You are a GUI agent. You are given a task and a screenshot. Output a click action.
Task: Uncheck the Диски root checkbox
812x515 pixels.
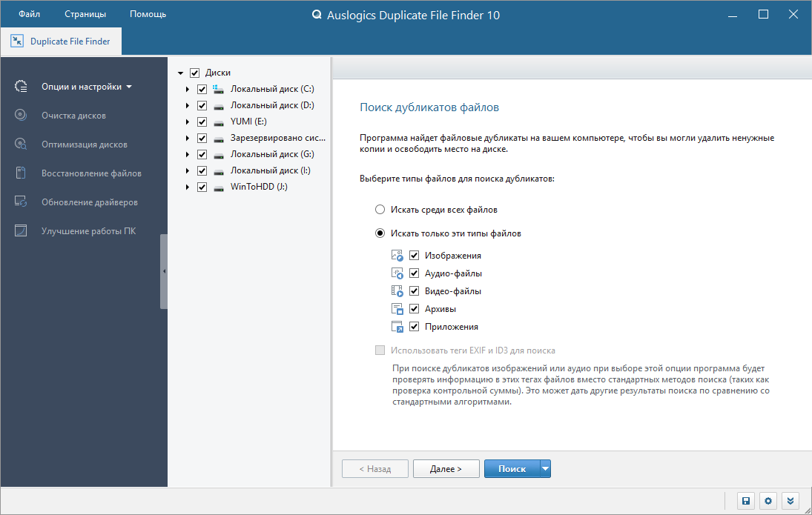click(x=195, y=73)
